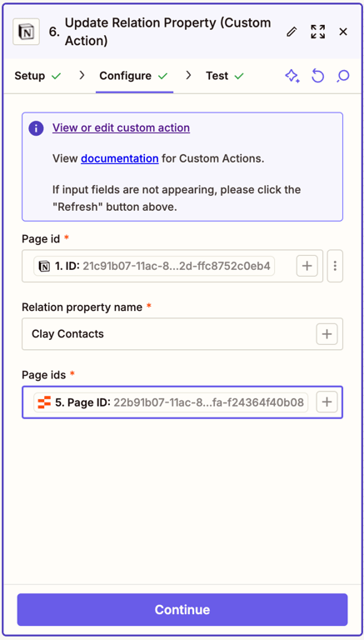Click the info circle icon
Screen dimensions: 364x640
click(36, 128)
